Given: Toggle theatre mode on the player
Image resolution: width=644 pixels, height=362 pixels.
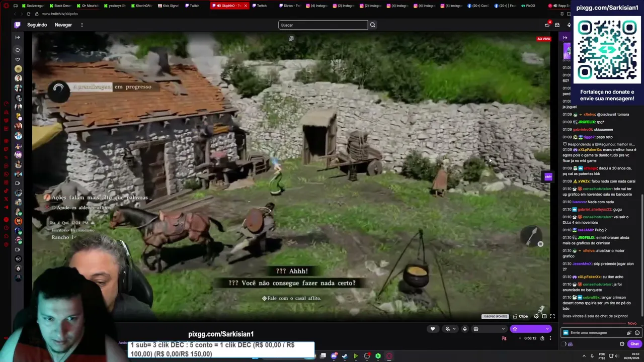Looking at the screenshot, I should pyautogui.click(x=544, y=316).
